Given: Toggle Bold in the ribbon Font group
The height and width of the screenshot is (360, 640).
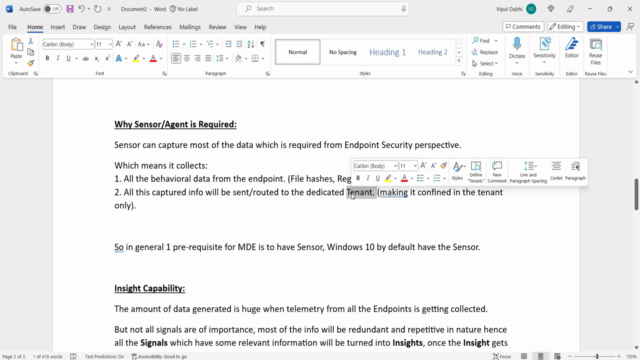Looking at the screenshot, I should pyautogui.click(x=47, y=59).
